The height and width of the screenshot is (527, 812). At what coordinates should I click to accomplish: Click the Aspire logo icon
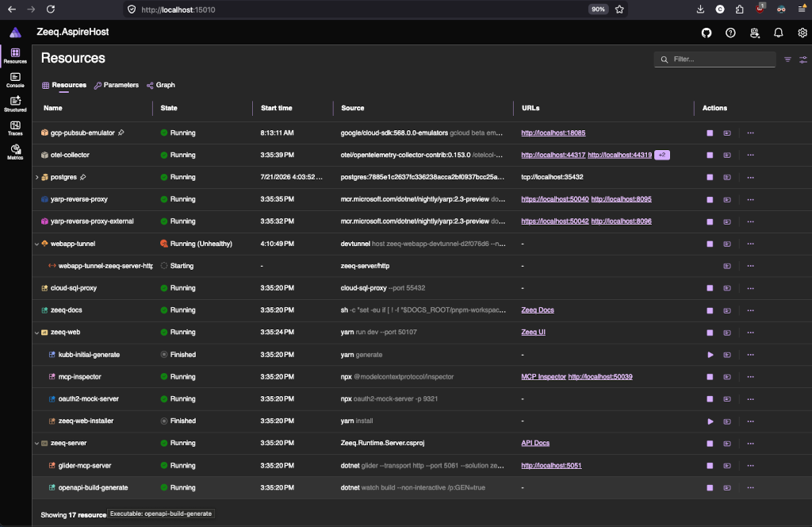[x=16, y=32]
